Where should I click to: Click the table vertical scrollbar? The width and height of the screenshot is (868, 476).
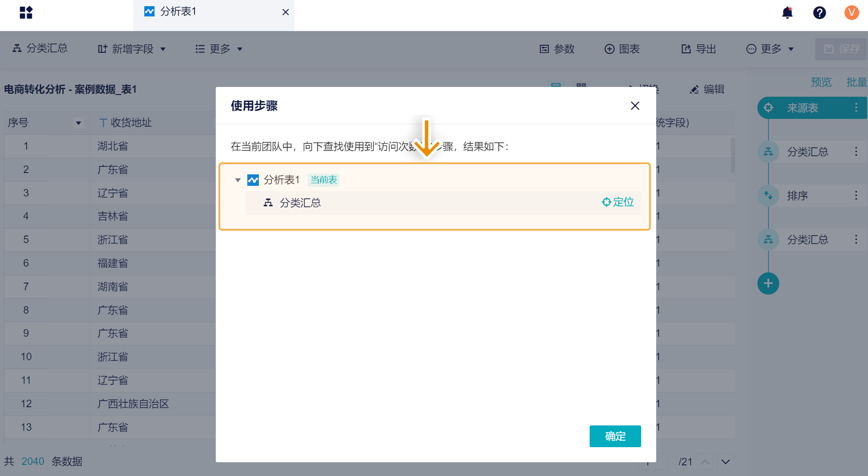click(733, 155)
